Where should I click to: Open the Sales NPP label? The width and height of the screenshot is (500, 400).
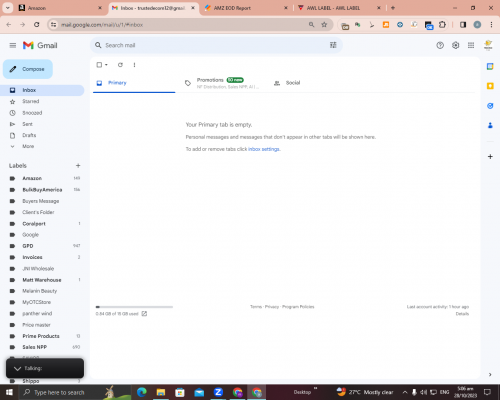pos(42,347)
